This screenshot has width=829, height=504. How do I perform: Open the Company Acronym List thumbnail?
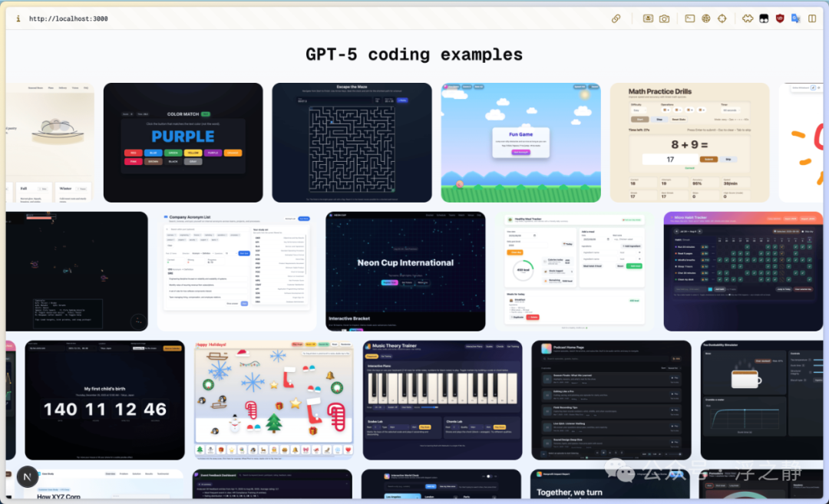[237, 272]
